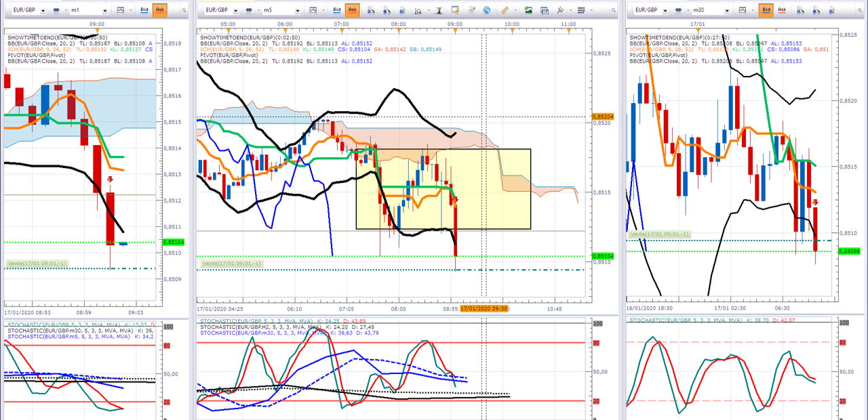Switch the m30 chart to Ask prices
Image resolution: width=868 pixels, height=420 pixels.
(783, 11)
